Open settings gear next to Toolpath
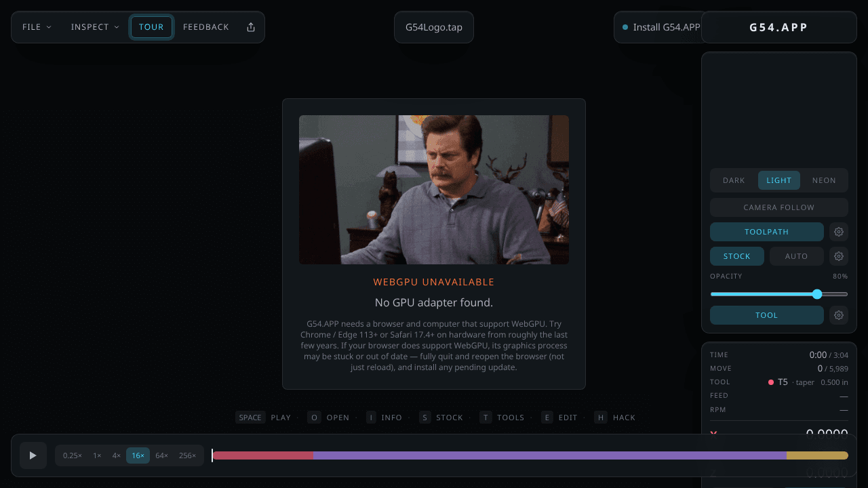Screen dimensions: 868x488 [839, 232]
